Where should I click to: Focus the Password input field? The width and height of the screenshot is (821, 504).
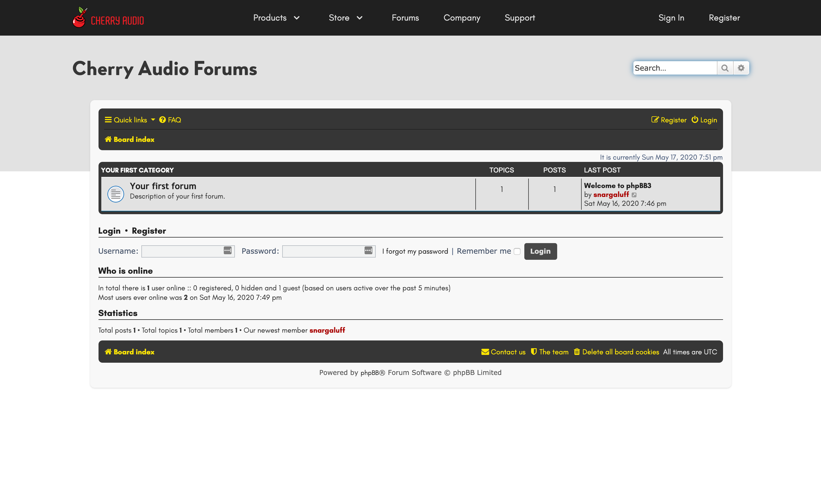(329, 251)
